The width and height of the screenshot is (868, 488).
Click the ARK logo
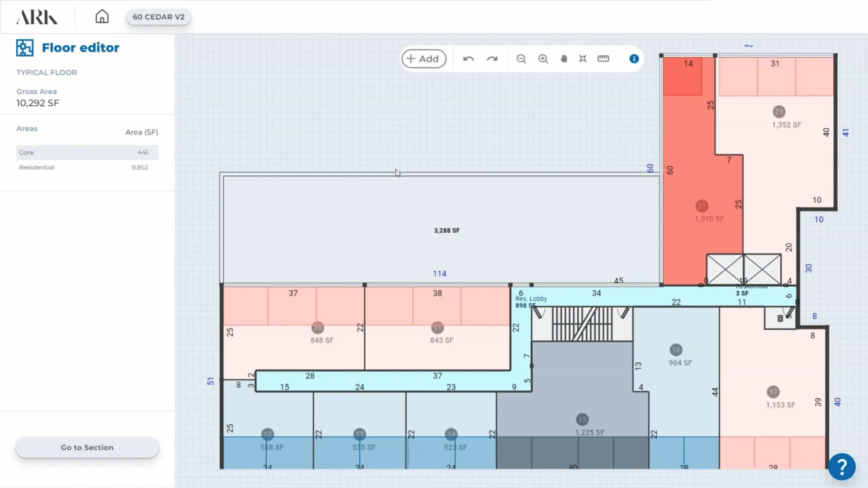(37, 17)
